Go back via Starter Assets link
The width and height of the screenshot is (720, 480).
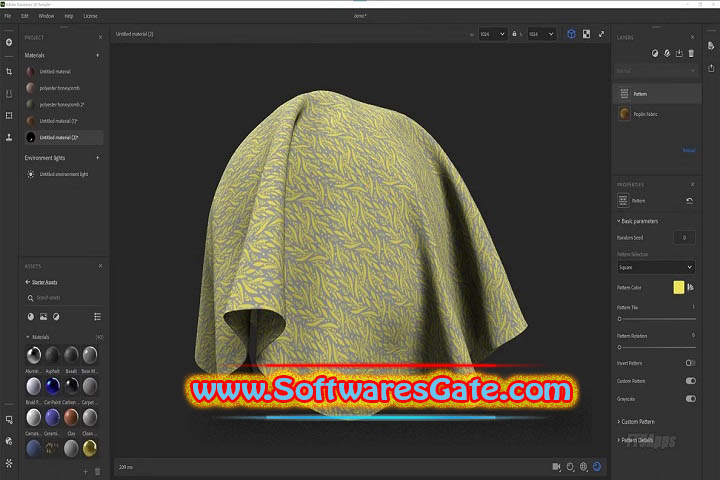pyautogui.click(x=41, y=282)
